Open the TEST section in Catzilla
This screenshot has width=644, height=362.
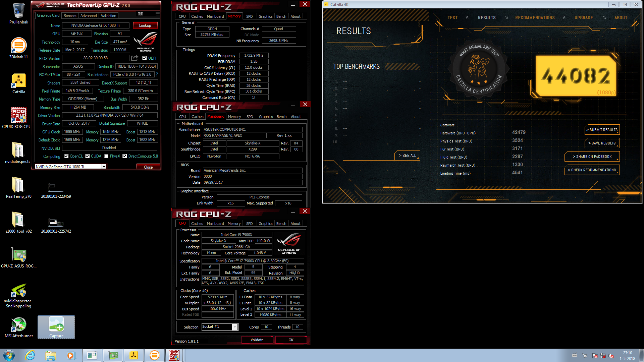(452, 18)
